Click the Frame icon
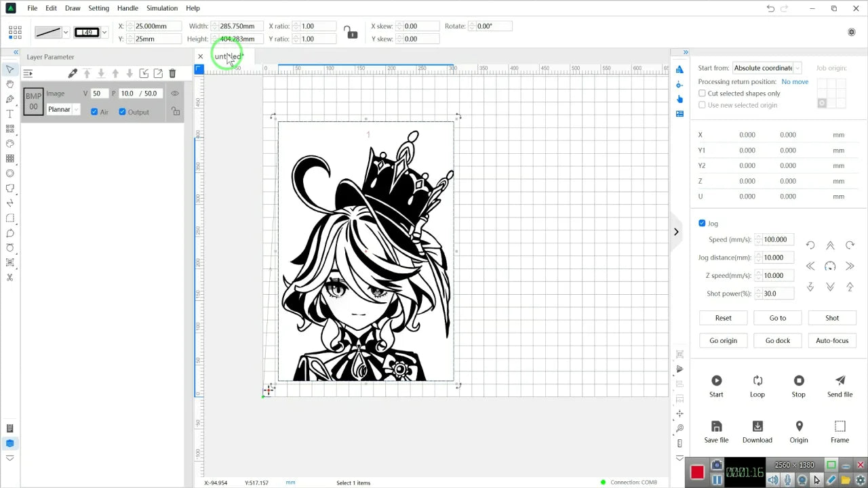 (x=840, y=426)
